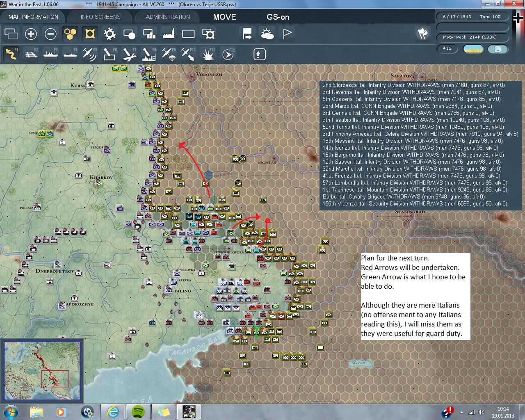The width and height of the screenshot is (525, 420).
Task: Switch to the ADMINISTRATION tab
Action: (168, 17)
